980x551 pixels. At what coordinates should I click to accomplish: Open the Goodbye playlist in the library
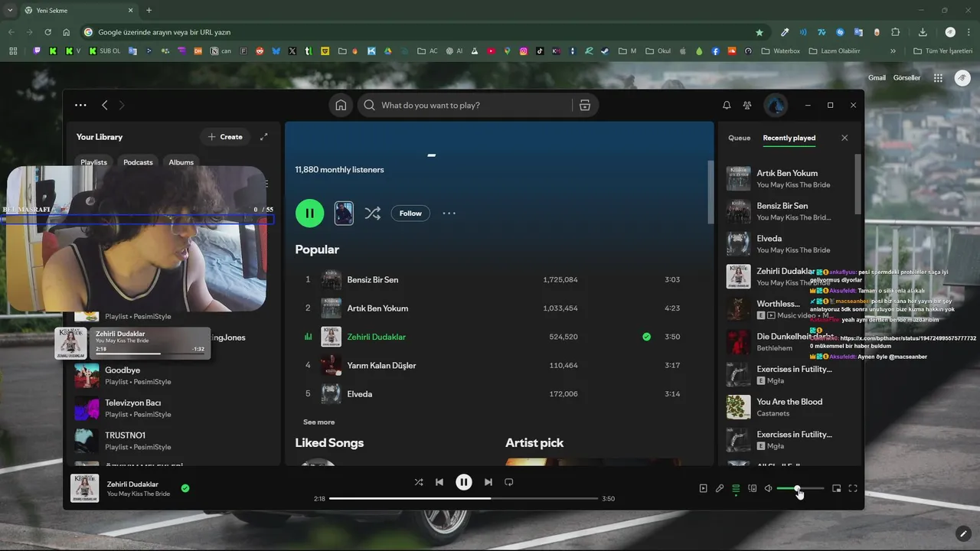tap(172, 376)
